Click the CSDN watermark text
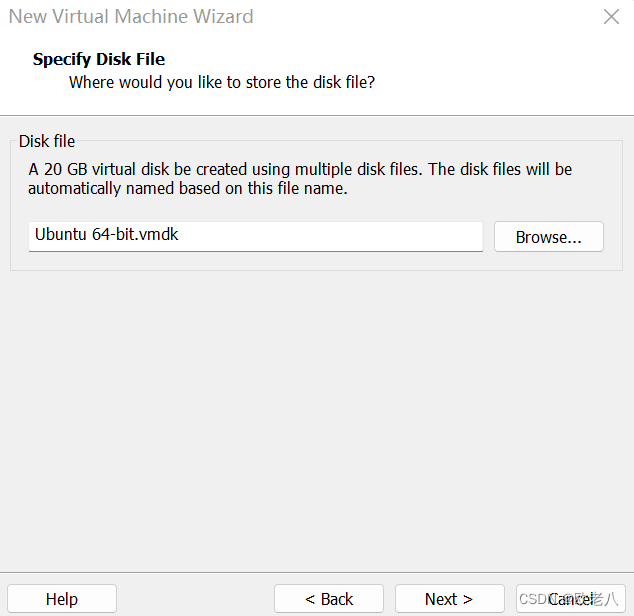The height and width of the screenshot is (616, 634). click(568, 599)
